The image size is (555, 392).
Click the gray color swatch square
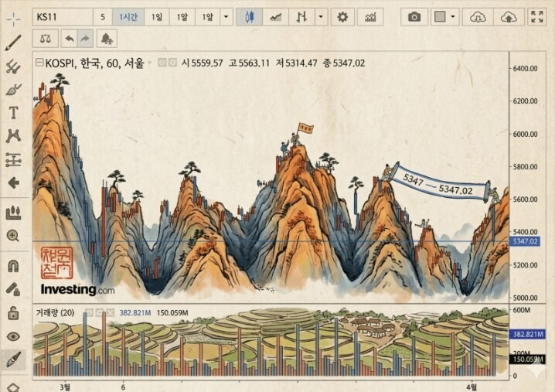(x=440, y=17)
